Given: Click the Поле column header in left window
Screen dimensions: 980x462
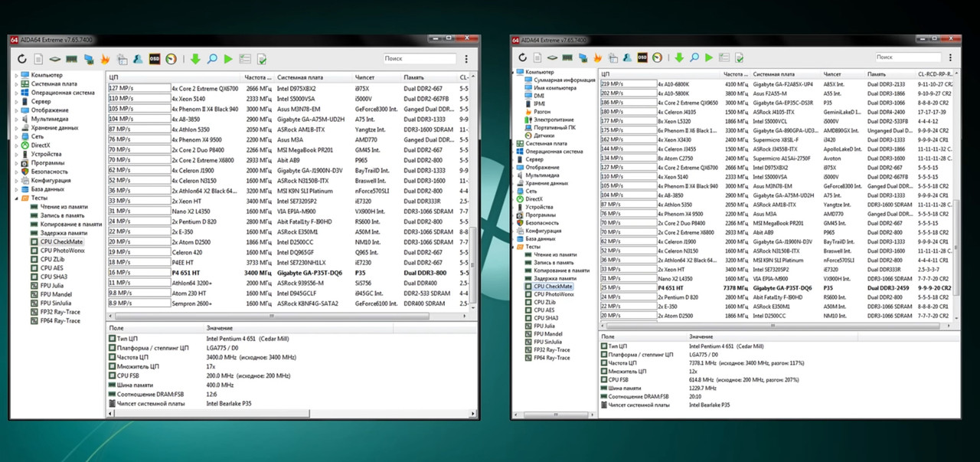Looking at the screenshot, I should tap(155, 327).
